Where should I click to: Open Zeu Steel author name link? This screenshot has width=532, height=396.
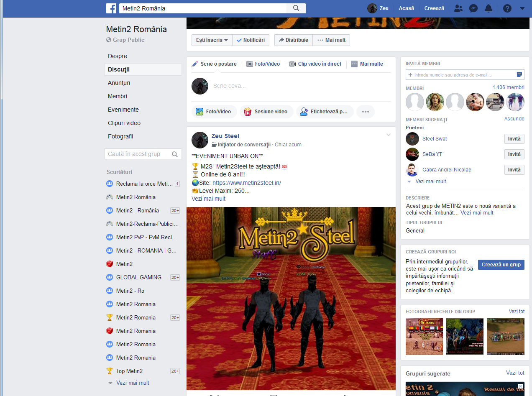(x=225, y=136)
